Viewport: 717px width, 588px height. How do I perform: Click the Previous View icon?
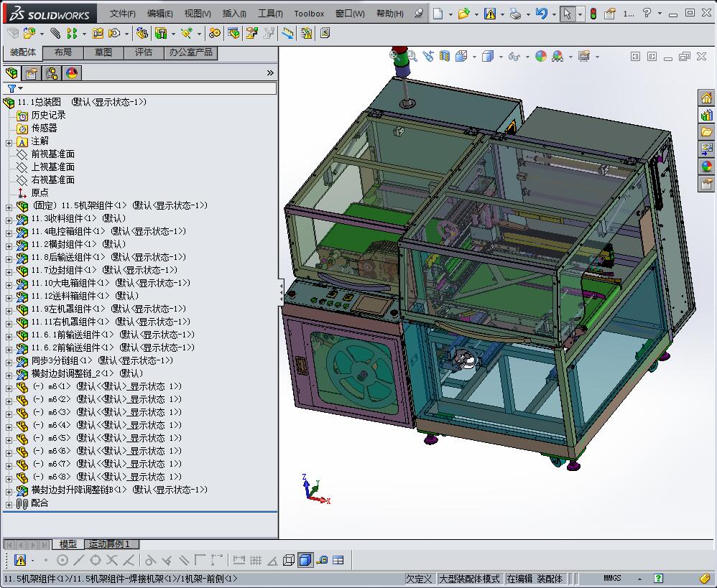[428, 56]
